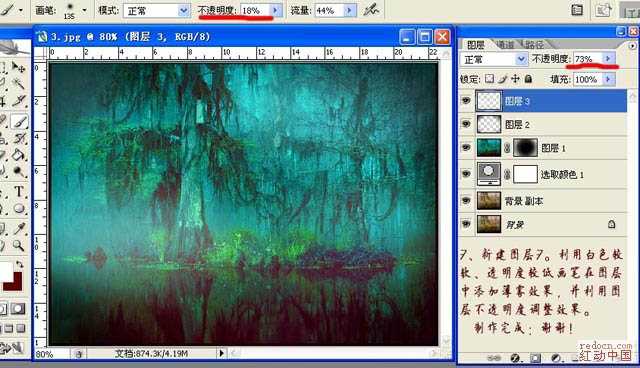The width and height of the screenshot is (640, 368).
Task: Click the 图层 3 layer thumbnail
Action: [489, 101]
